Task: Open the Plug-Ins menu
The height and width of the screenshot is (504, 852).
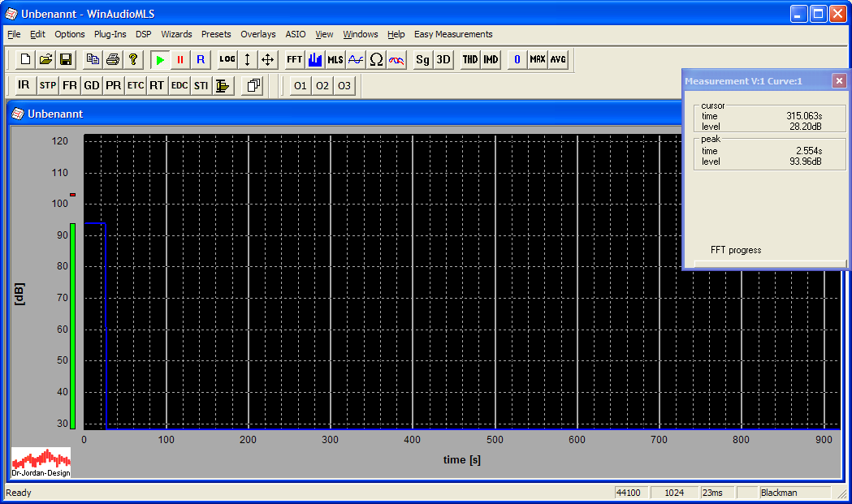Action: [110, 34]
